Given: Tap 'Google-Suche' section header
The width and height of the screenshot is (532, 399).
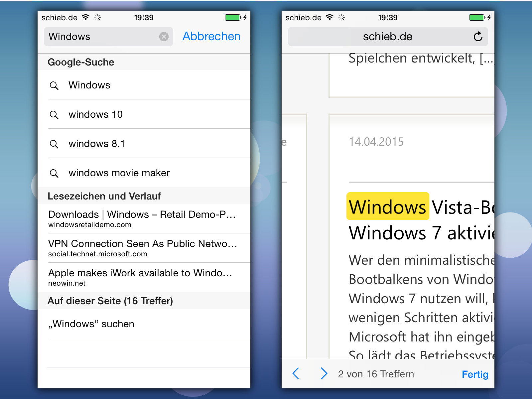Looking at the screenshot, I should click(x=81, y=62).
